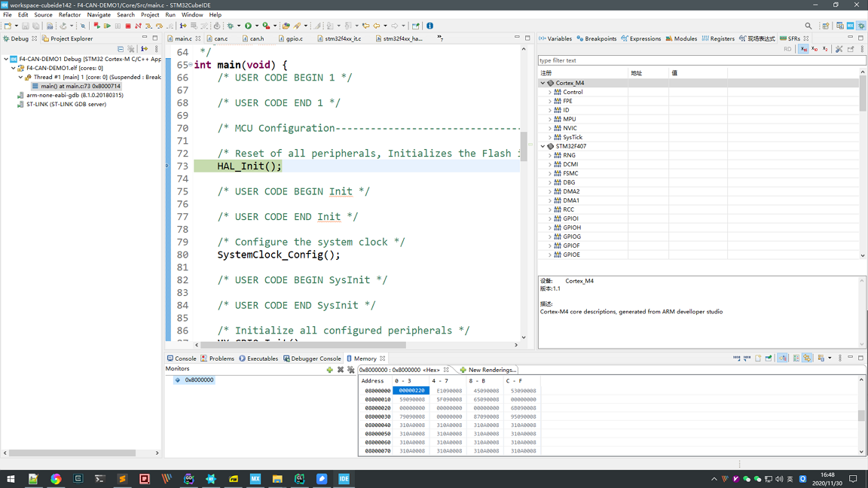Collapse the F4-CAN-DEMO1 Debug launch node
This screenshot has height=488, width=868.
point(6,59)
